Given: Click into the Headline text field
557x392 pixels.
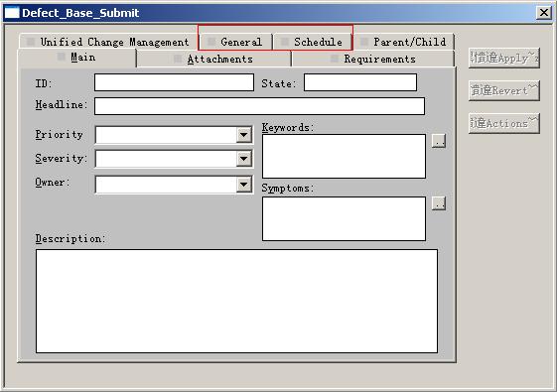Looking at the screenshot, I should point(259,106).
